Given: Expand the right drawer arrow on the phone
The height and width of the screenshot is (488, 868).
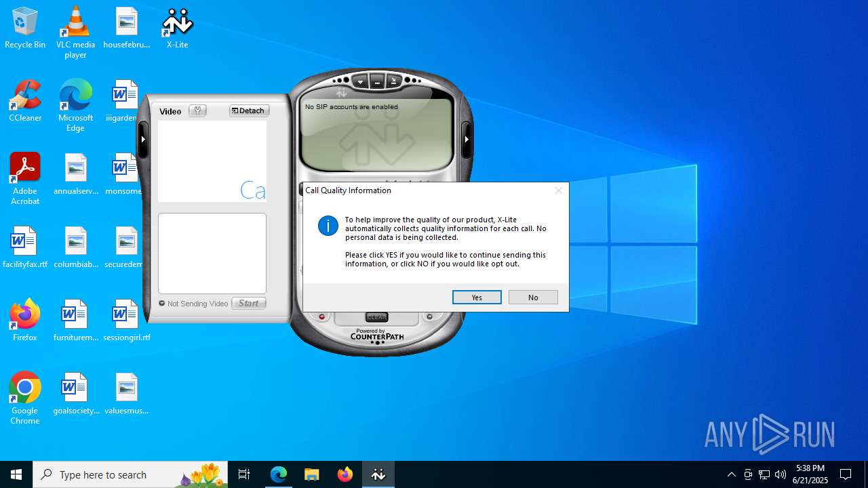Looking at the screenshot, I should click(x=467, y=139).
